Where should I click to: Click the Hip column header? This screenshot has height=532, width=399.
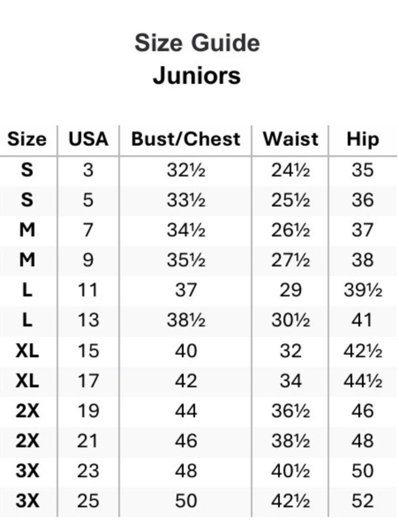(362, 140)
